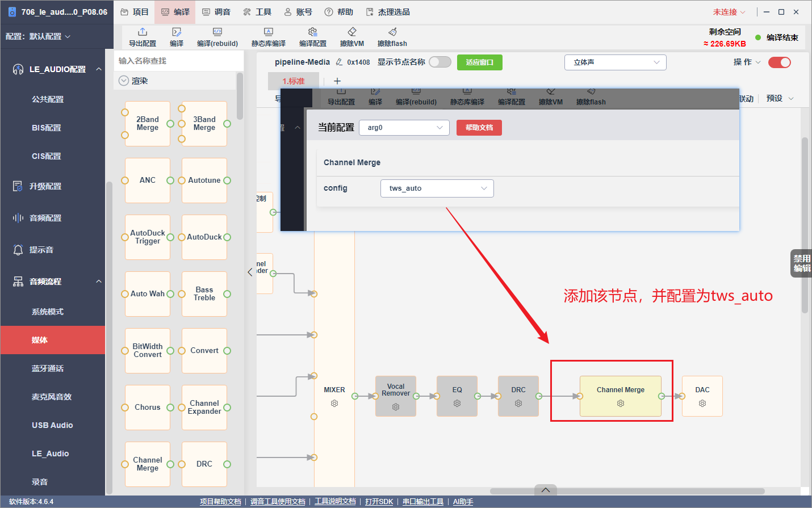
Task: Click the red 帮助文档 button
Action: point(479,128)
